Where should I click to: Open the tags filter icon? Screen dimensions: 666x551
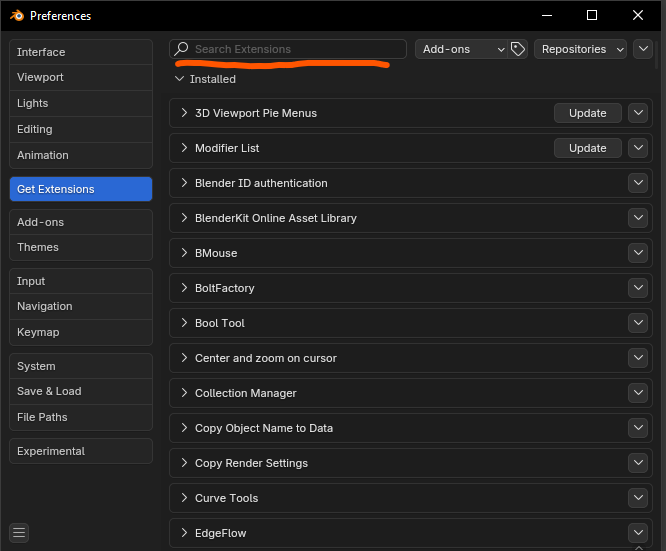(518, 49)
